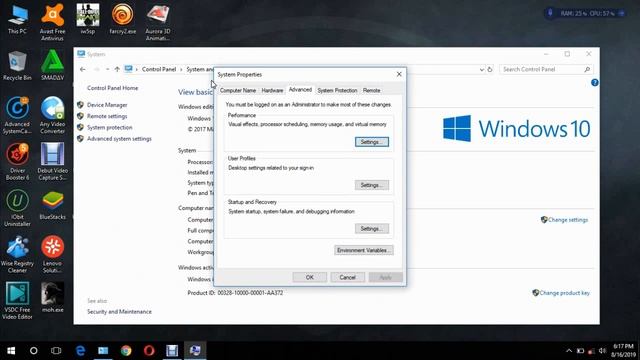
Task: Go back in Control Panel window
Action: pos(83,69)
